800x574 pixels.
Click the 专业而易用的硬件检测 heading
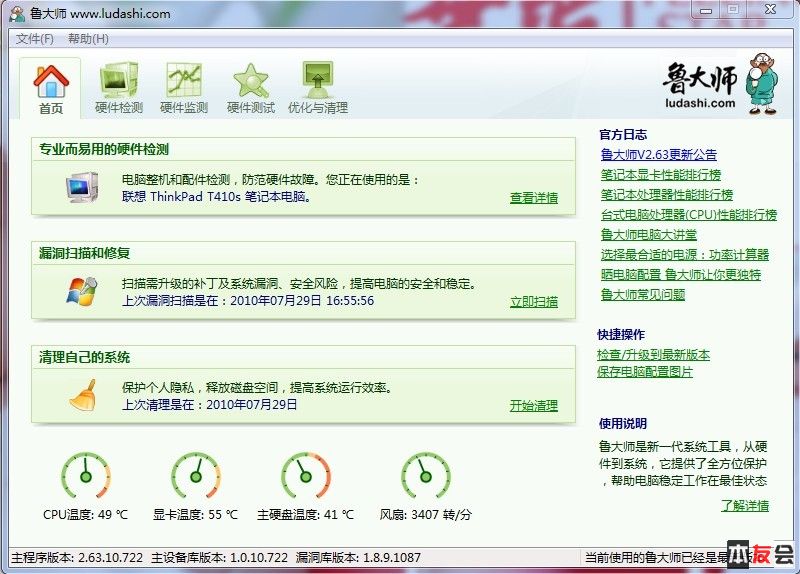coord(104,149)
